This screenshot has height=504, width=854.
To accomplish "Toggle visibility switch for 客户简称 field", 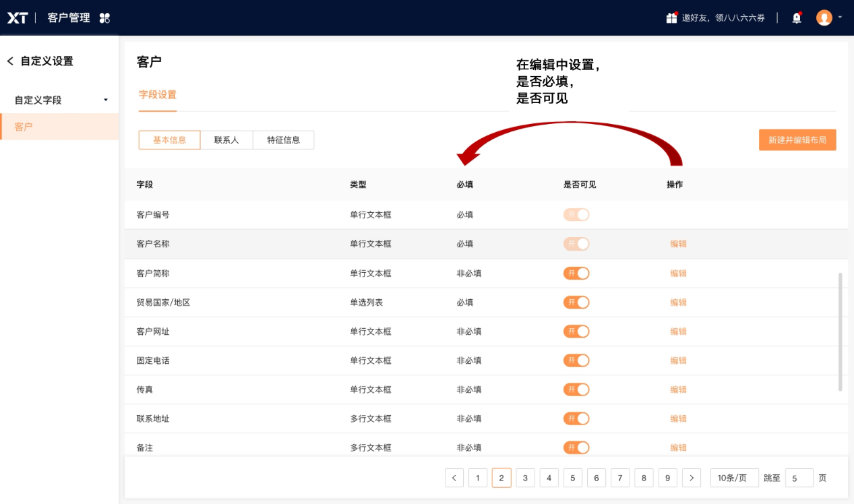I will (x=576, y=273).
